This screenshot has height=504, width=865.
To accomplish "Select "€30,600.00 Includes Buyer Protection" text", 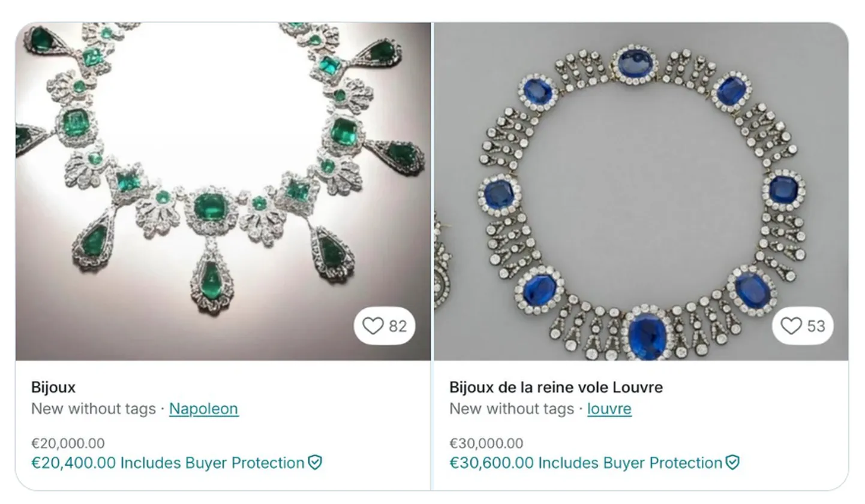I will [585, 463].
